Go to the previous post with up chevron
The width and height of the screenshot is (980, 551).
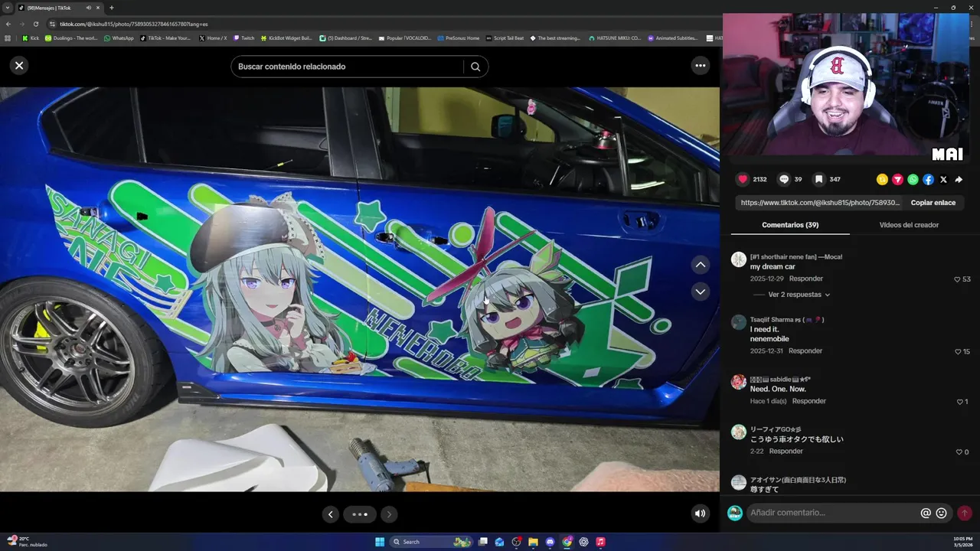701,265
